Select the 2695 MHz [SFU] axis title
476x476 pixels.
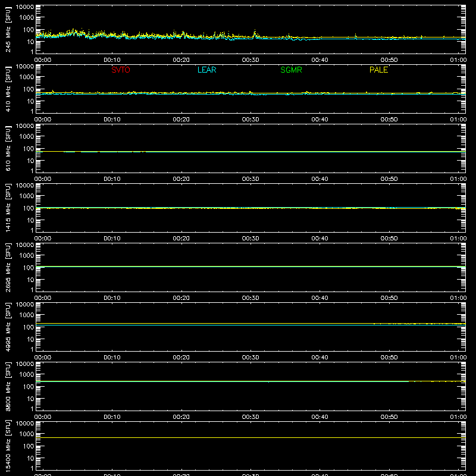tap(8, 267)
